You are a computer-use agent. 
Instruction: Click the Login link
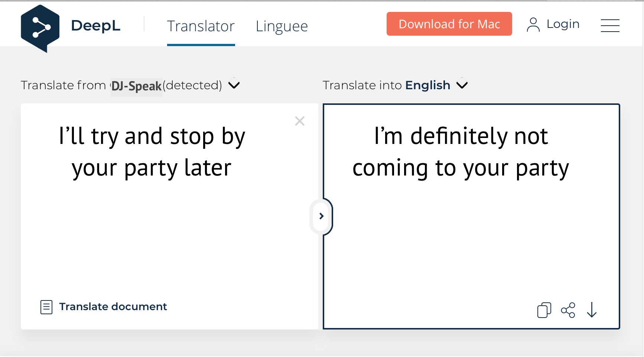(x=563, y=24)
